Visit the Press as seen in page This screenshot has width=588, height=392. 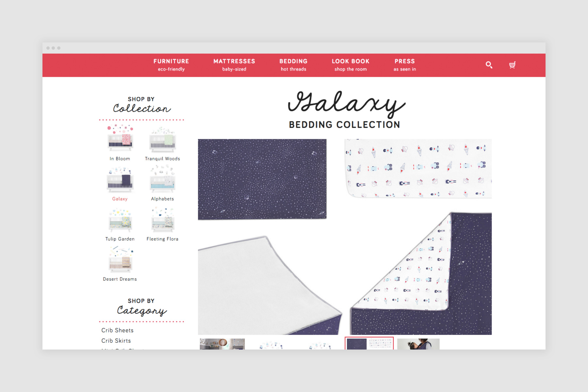click(405, 65)
